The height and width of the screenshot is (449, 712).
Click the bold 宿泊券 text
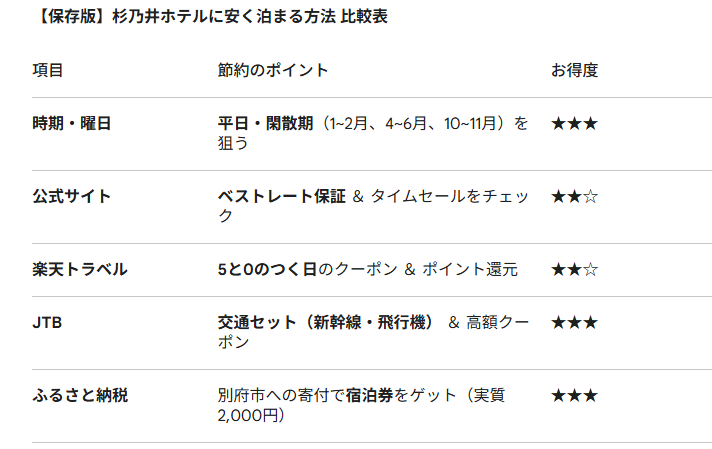[x=367, y=395]
